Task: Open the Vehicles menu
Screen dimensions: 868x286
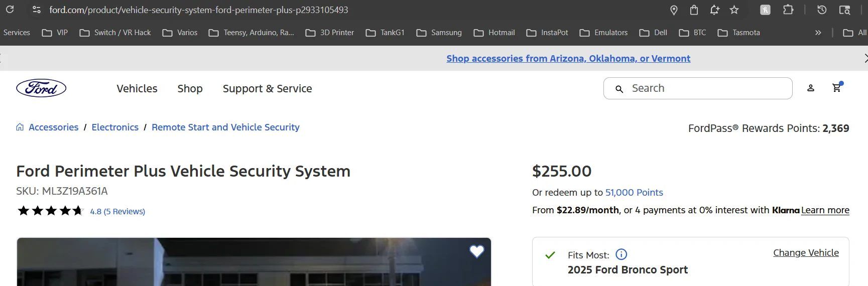Action: pos(137,89)
